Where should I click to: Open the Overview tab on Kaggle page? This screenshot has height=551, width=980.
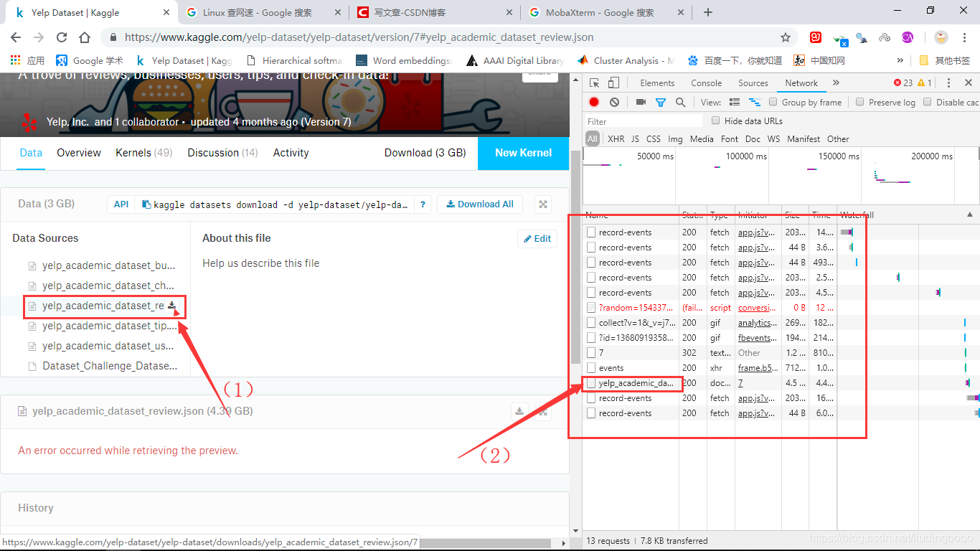79,153
